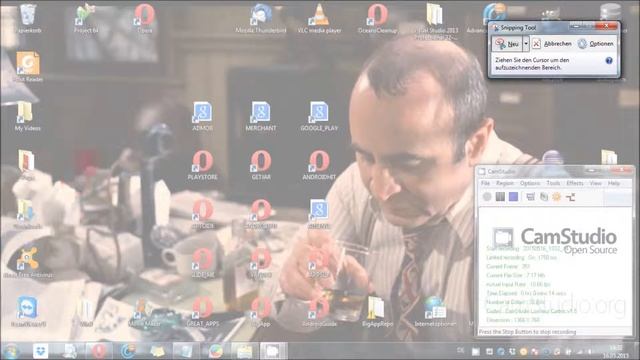Open CamStudio Region menu

[504, 183]
